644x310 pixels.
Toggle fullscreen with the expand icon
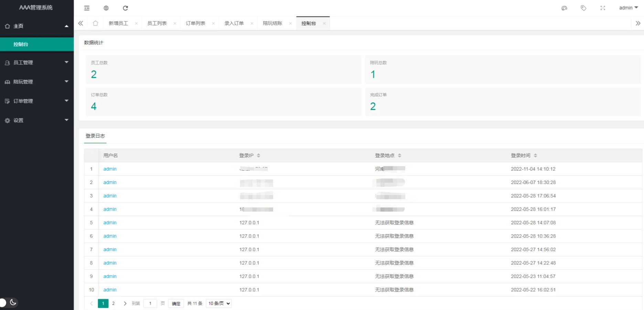tap(603, 8)
